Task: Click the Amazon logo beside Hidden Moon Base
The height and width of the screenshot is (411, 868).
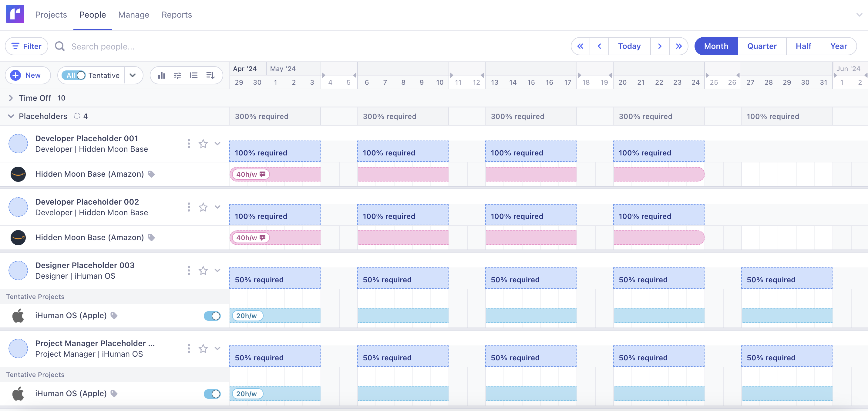Action: [x=19, y=174]
